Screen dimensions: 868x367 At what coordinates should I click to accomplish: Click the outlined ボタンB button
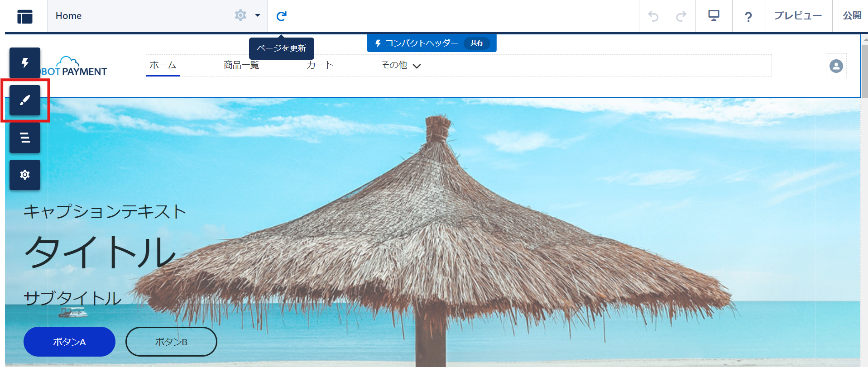[171, 342]
